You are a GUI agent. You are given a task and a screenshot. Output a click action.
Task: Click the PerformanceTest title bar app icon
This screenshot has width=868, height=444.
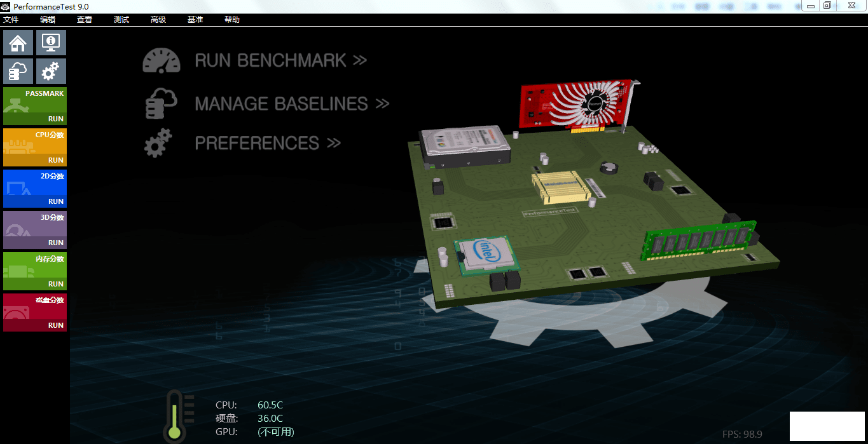point(6,6)
